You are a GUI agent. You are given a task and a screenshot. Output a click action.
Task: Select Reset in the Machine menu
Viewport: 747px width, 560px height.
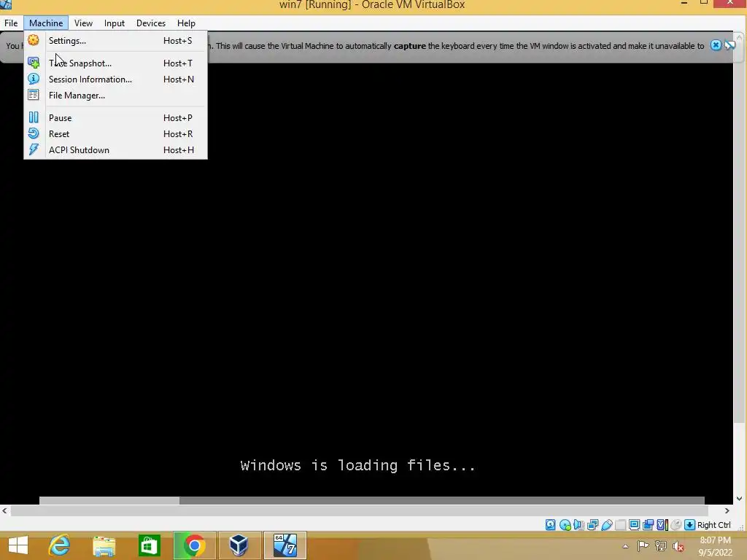(x=115, y=134)
